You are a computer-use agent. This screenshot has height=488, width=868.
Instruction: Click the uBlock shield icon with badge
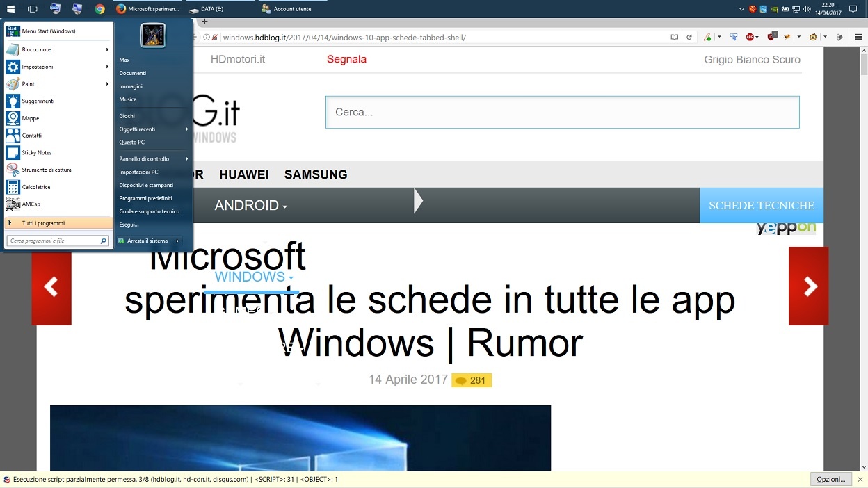[x=772, y=36]
